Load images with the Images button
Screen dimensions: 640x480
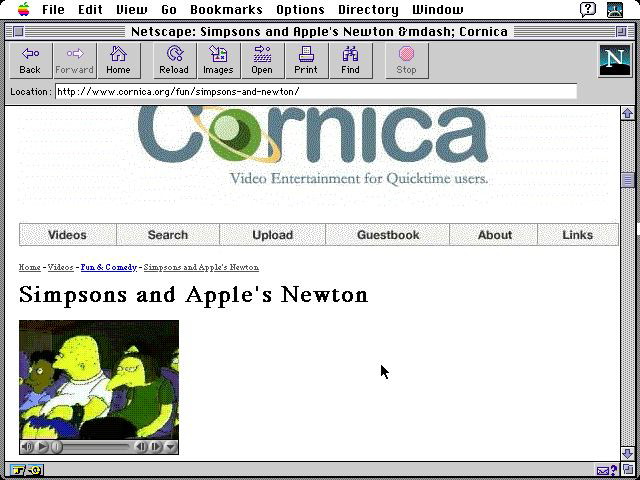coord(218,60)
